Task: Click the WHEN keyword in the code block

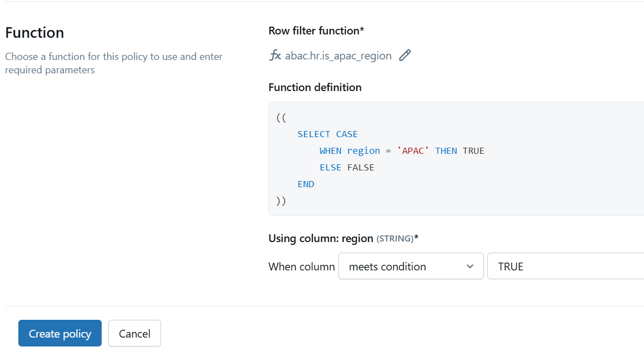Action: point(330,151)
